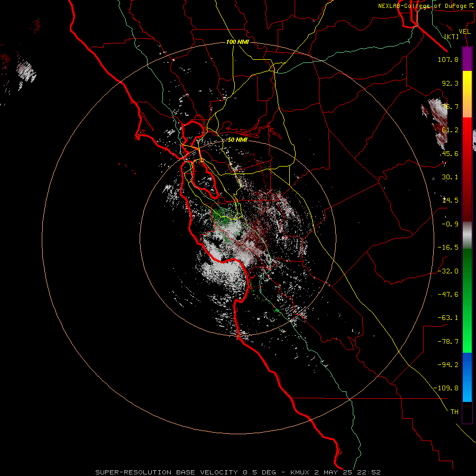
Task: Click the 30.1 velocity scale value
Action: click(x=450, y=177)
